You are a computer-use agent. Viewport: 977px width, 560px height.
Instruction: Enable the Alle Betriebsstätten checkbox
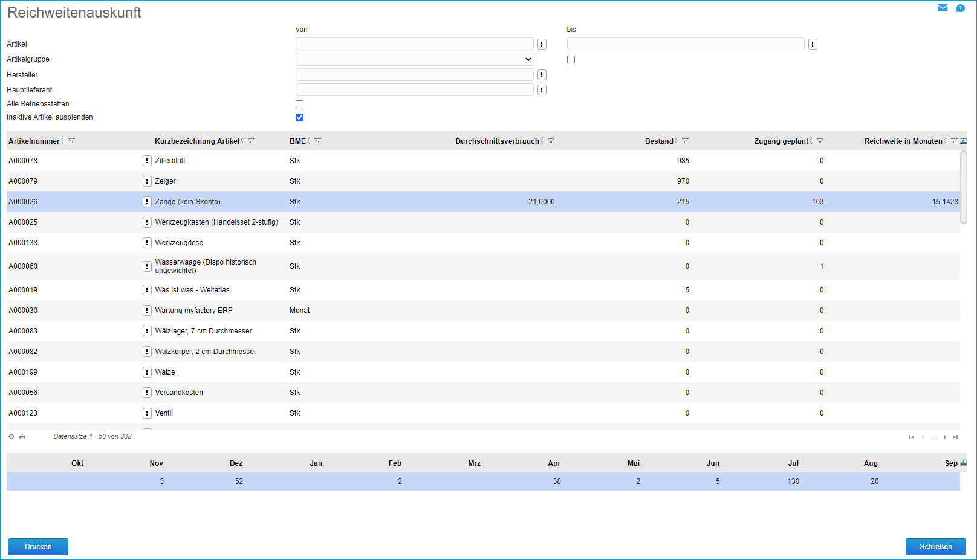[x=299, y=104]
